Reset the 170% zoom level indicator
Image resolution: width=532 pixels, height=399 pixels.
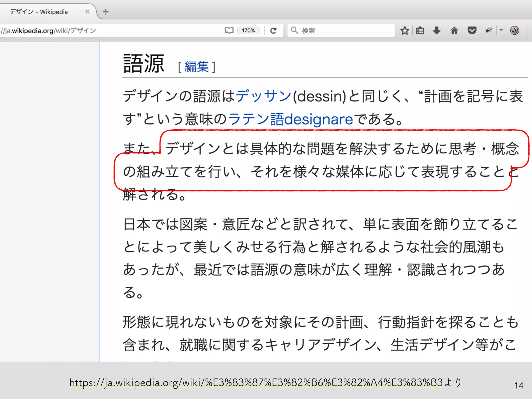248,31
